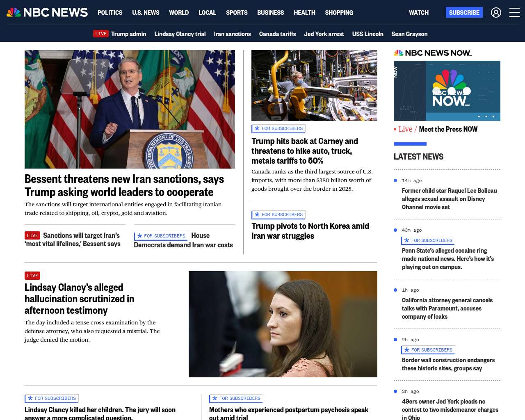Click For Subscribers badge beside House Democrats story
525x420 pixels.
point(161,236)
